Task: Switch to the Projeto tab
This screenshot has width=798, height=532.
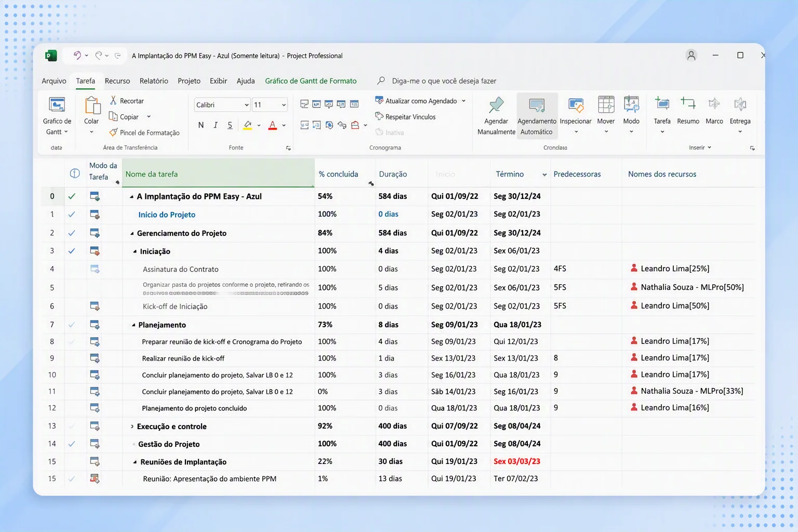Action: tap(189, 81)
